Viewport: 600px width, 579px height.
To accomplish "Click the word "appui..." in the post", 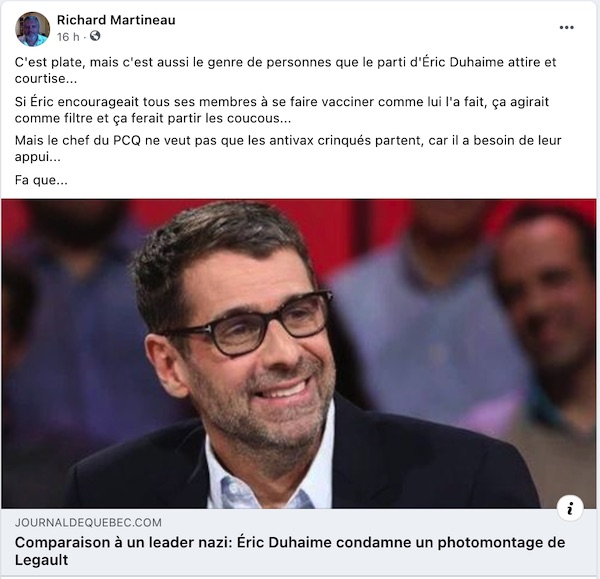I will pos(38,157).
